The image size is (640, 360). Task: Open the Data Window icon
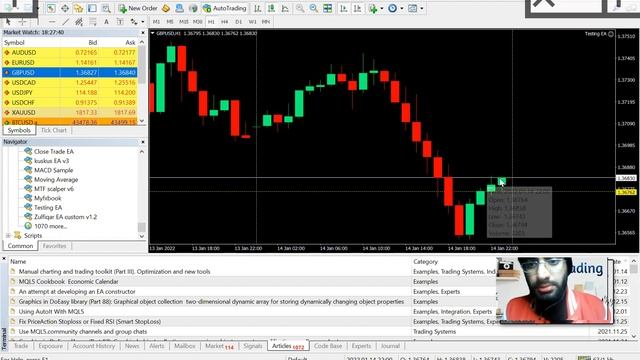tap(65, 8)
